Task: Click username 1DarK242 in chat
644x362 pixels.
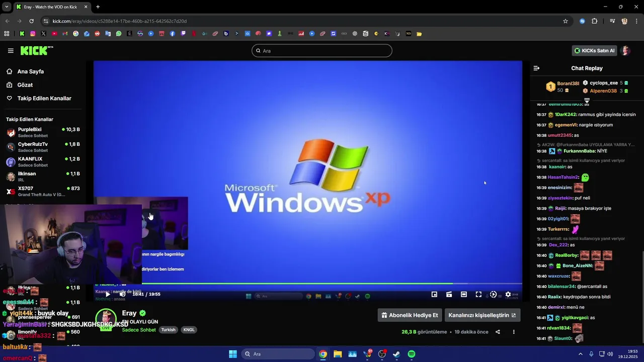Action: (566, 115)
